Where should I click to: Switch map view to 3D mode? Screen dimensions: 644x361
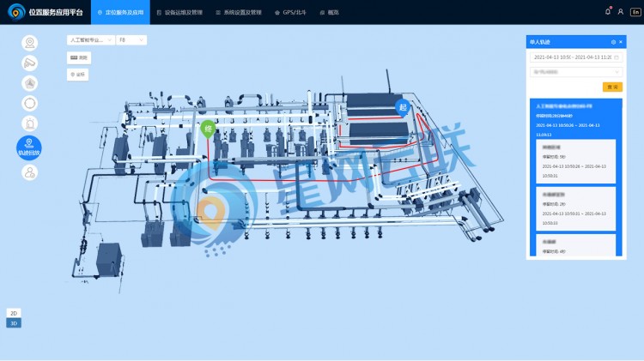[x=13, y=323]
